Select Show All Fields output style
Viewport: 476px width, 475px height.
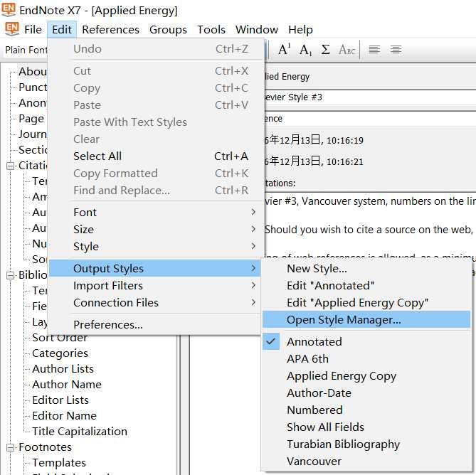click(x=366, y=427)
